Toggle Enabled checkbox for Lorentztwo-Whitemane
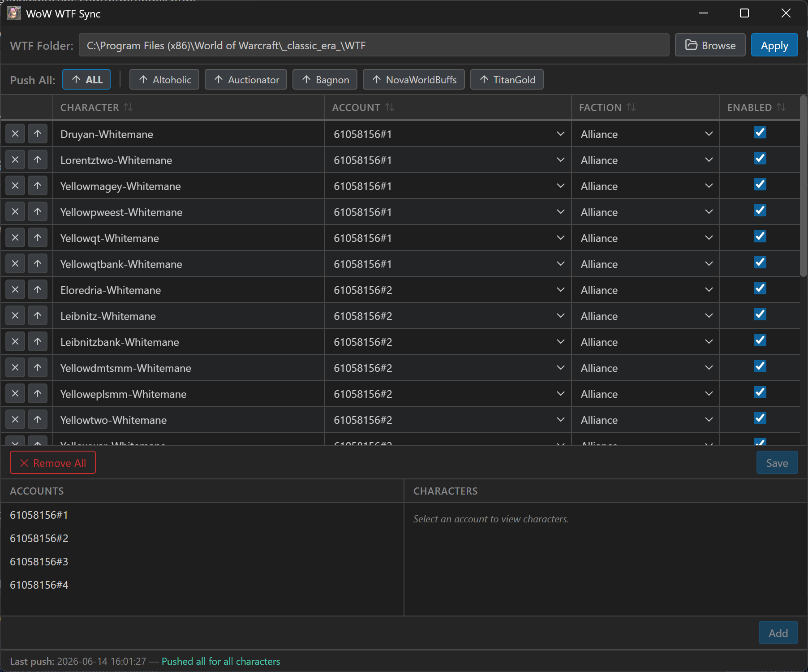Viewport: 808px width, 672px height. point(760,158)
